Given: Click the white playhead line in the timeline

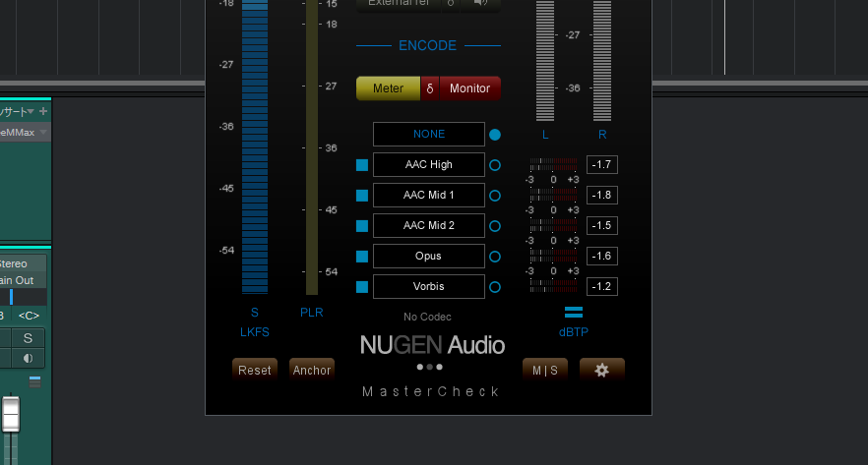Looking at the screenshot, I should coord(724,37).
